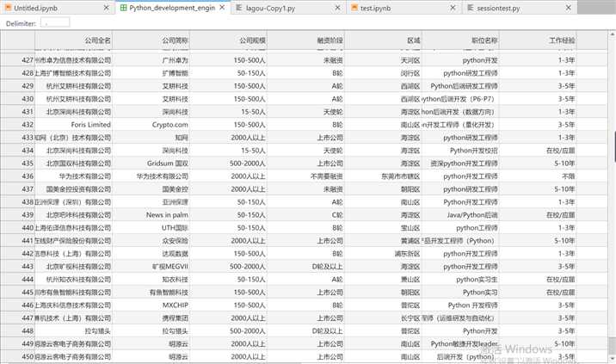Select row number 427
Screen dimensions: 616x364
[x=18, y=60]
